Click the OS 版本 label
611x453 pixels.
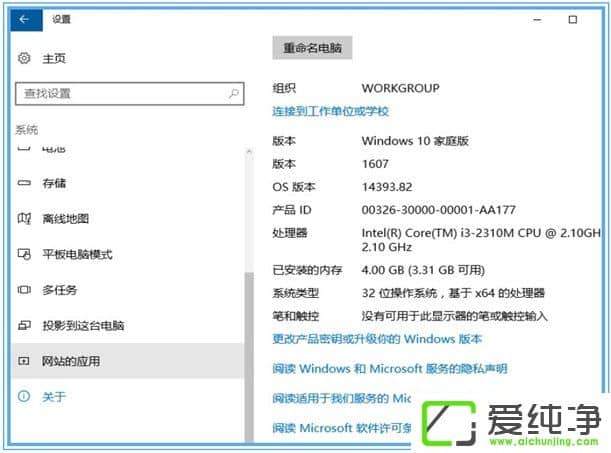tap(293, 187)
